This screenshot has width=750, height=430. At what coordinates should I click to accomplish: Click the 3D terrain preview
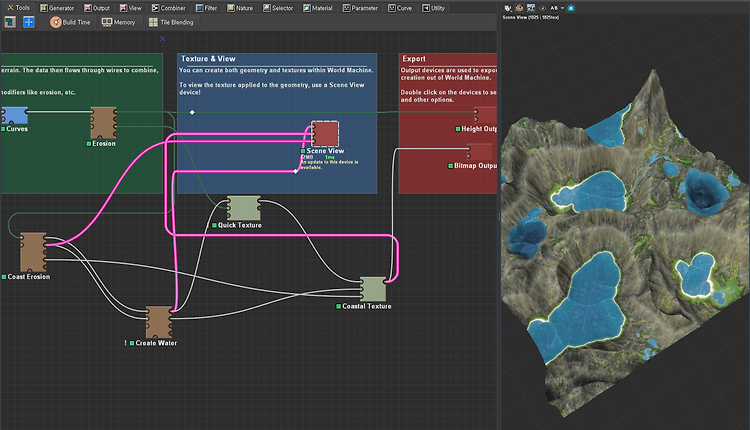pyautogui.click(x=624, y=244)
